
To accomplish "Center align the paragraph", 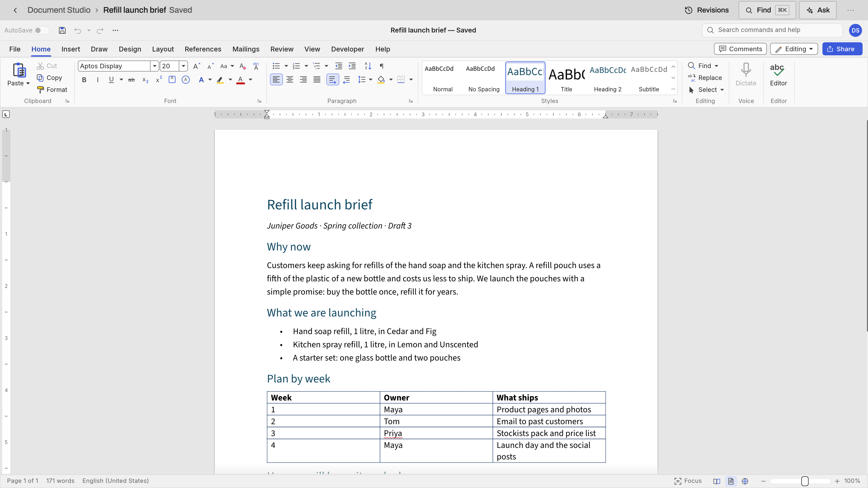I will pos(290,80).
